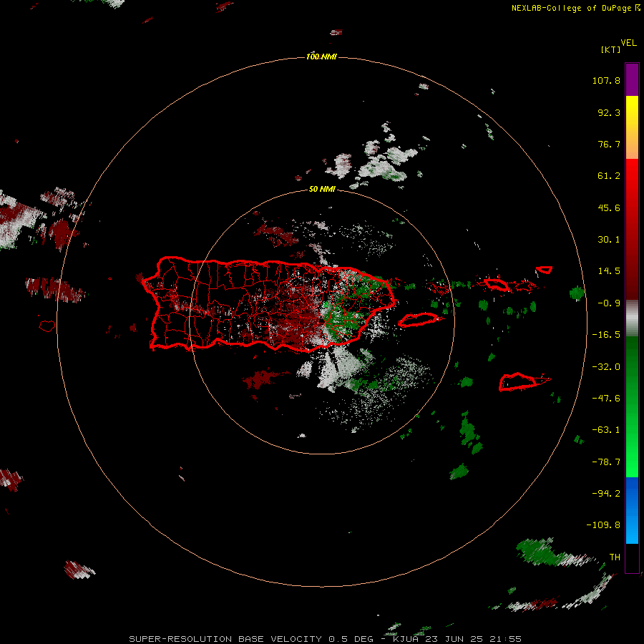Click the 76.7 velocity scale value
The width and height of the screenshot is (644, 644).
click(x=609, y=144)
